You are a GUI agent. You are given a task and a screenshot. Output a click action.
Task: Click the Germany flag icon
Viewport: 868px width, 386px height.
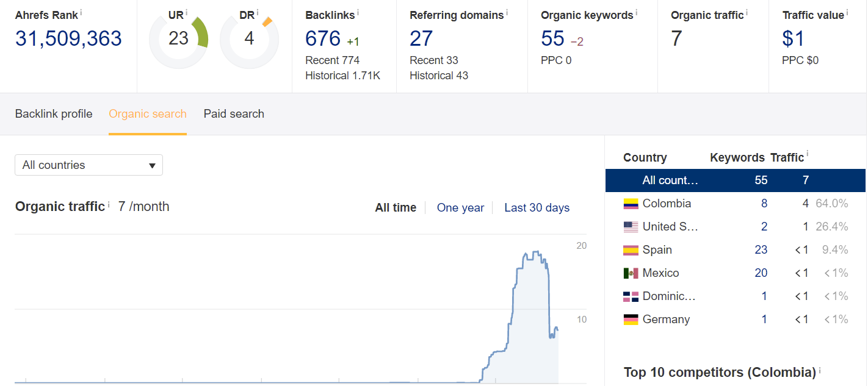pyautogui.click(x=631, y=320)
